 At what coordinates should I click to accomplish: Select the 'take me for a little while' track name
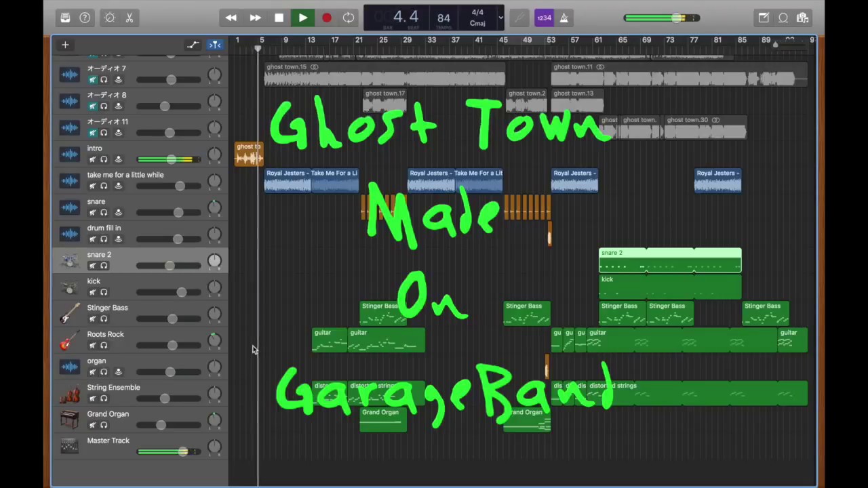[x=125, y=175]
